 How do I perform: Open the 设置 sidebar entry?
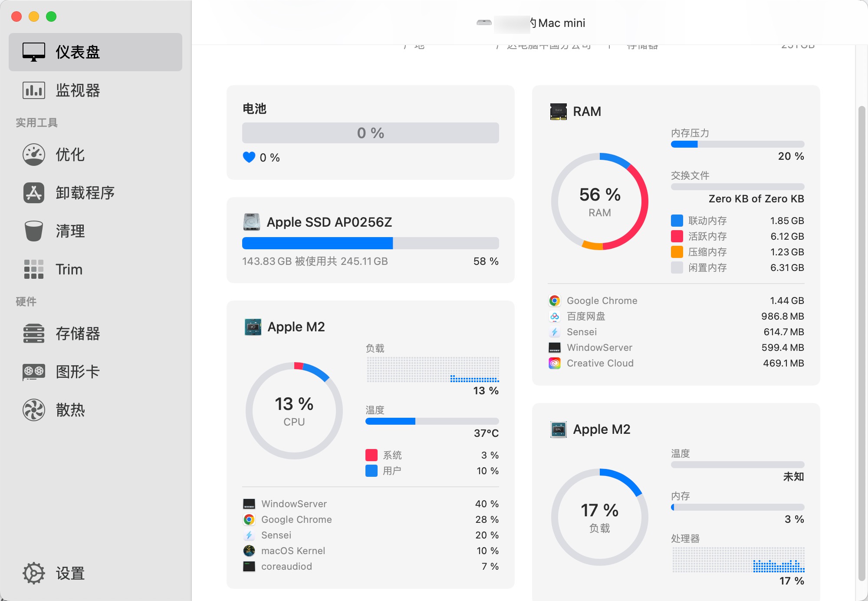click(x=95, y=573)
